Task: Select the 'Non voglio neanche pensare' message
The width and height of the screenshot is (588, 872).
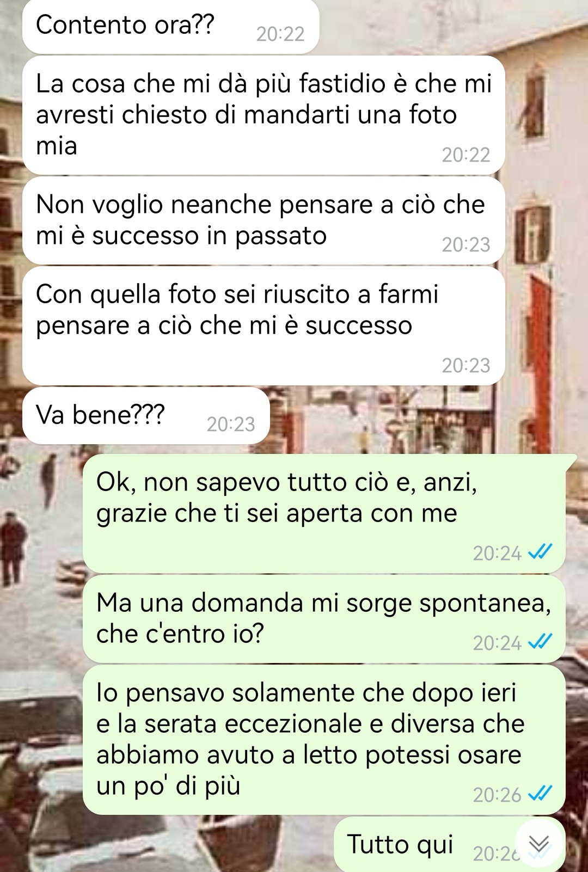Action: (x=264, y=221)
